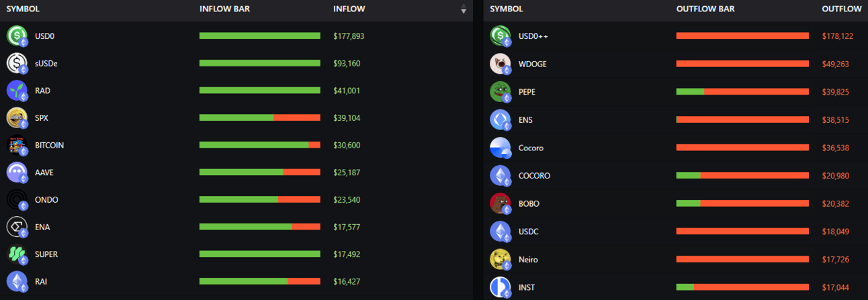
Task: Click the USD0 symbol name
Action: 45,36
